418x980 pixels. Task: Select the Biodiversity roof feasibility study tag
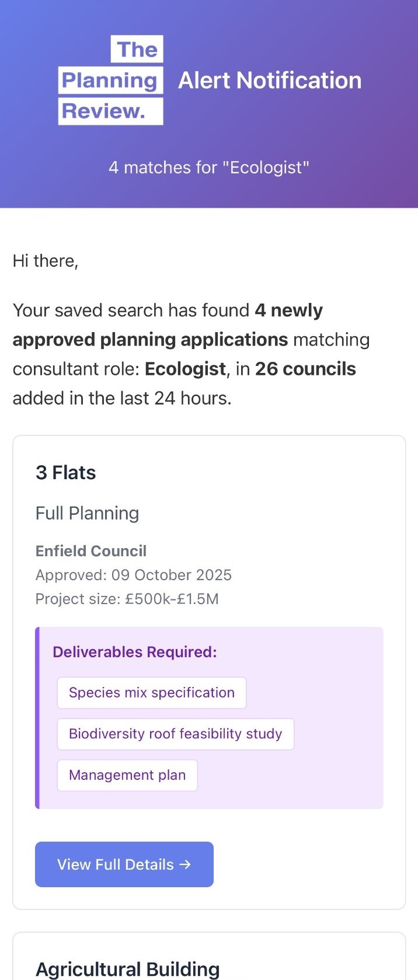(176, 734)
